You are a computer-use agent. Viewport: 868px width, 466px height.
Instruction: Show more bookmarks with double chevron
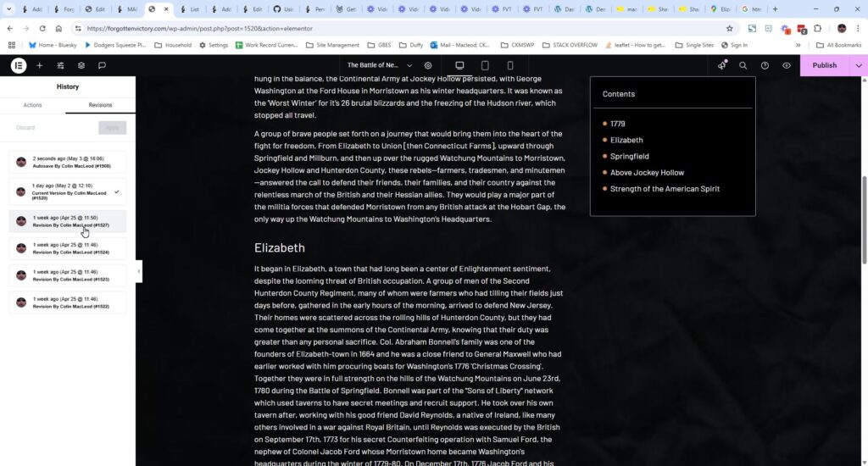(x=798, y=45)
